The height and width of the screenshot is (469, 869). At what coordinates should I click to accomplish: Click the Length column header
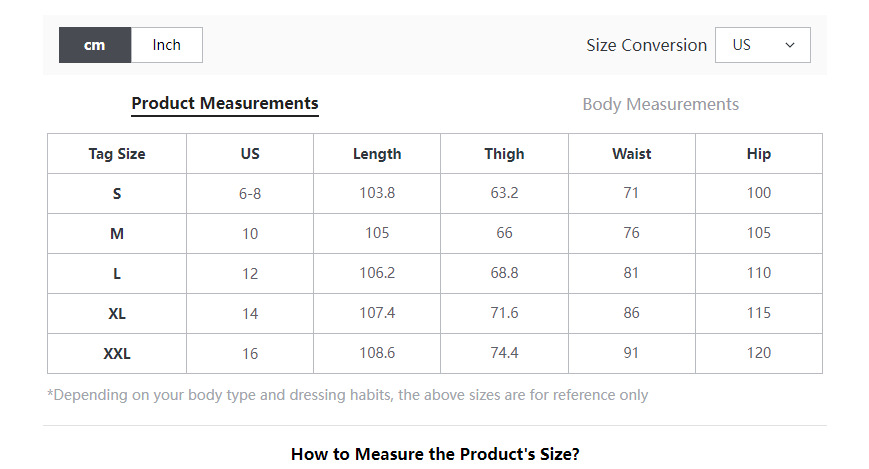[x=377, y=154]
